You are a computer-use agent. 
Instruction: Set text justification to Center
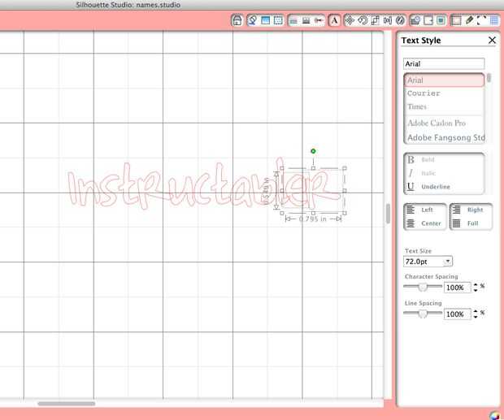(424, 223)
